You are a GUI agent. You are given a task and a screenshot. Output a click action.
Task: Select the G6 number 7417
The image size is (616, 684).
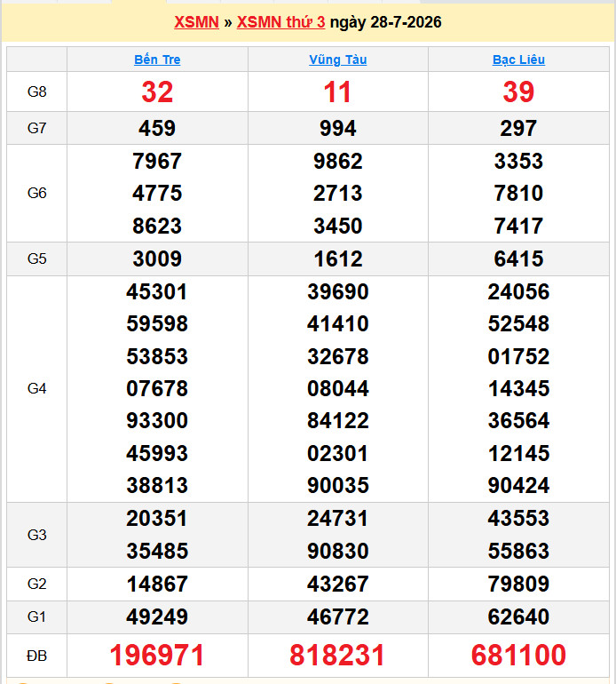(518, 226)
